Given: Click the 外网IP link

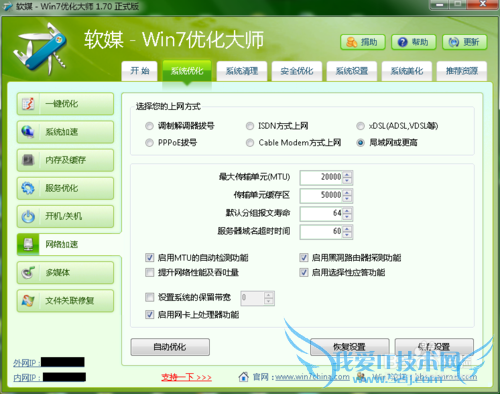Looking at the screenshot, I should point(27,363).
